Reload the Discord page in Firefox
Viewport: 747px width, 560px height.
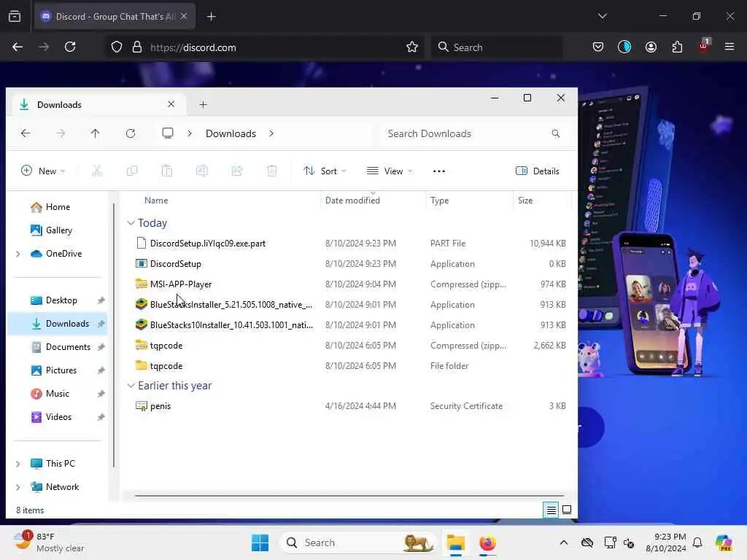click(70, 47)
